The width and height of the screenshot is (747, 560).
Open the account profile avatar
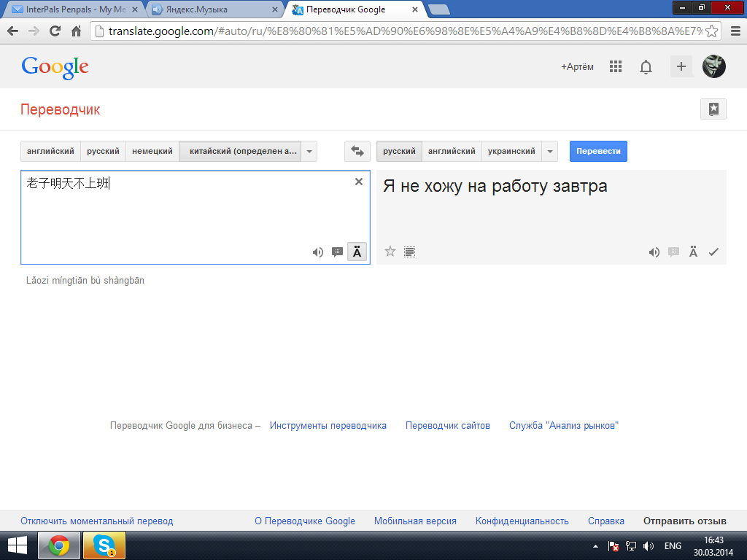(713, 66)
